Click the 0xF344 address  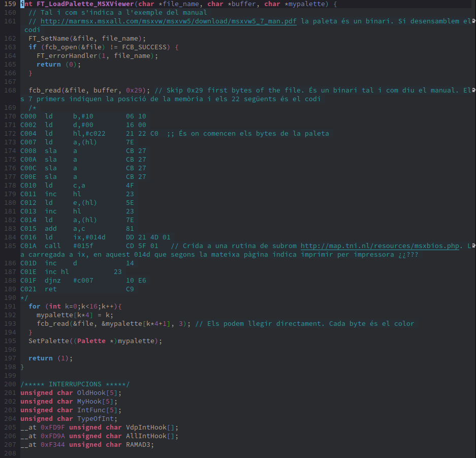(x=53, y=445)
